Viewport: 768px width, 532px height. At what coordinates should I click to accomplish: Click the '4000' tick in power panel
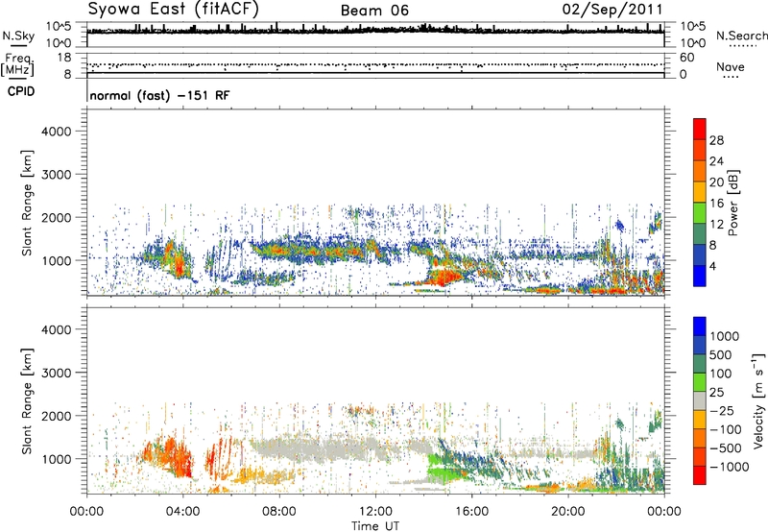pyautogui.click(x=56, y=132)
